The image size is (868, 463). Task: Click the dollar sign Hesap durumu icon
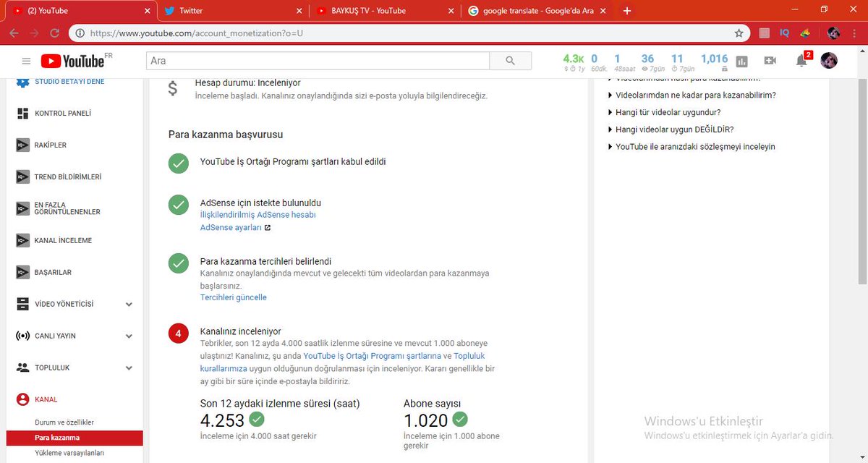tap(172, 88)
